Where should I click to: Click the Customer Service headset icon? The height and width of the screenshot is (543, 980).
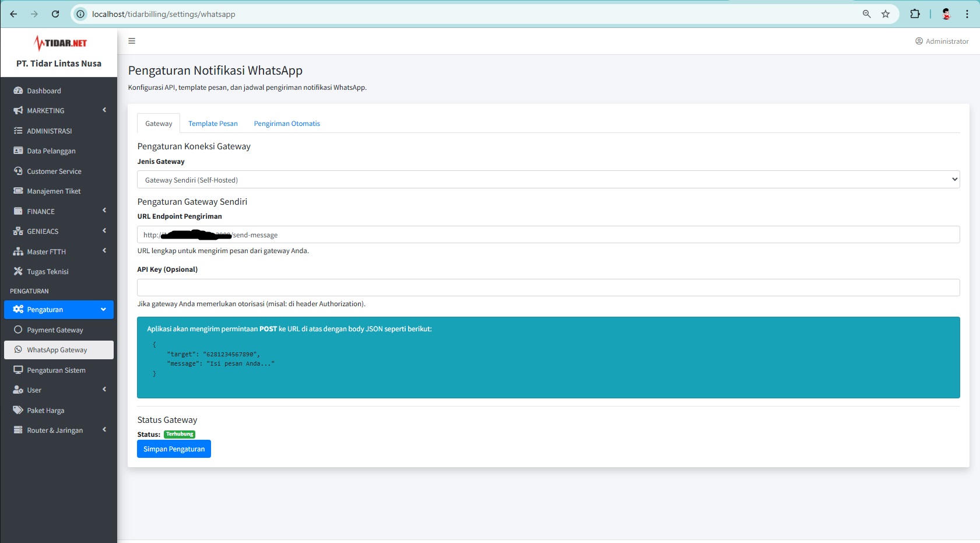[18, 171]
